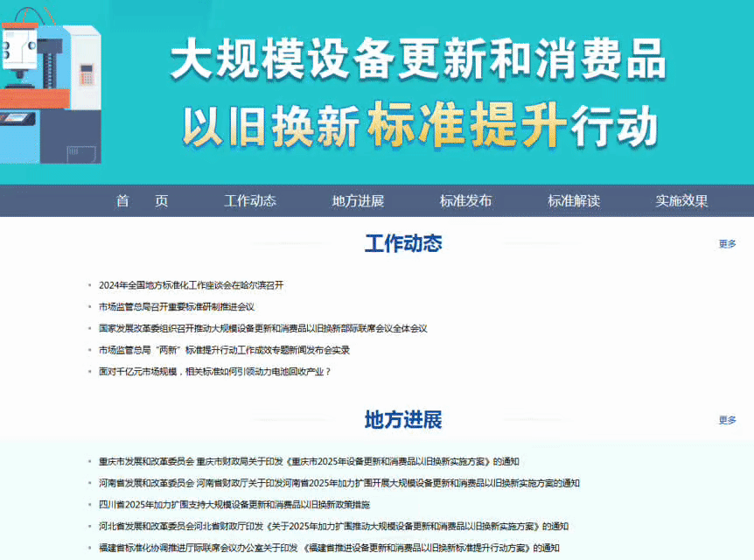Click 更多 beside the 地方进展 section
754x560 pixels.
point(727,420)
